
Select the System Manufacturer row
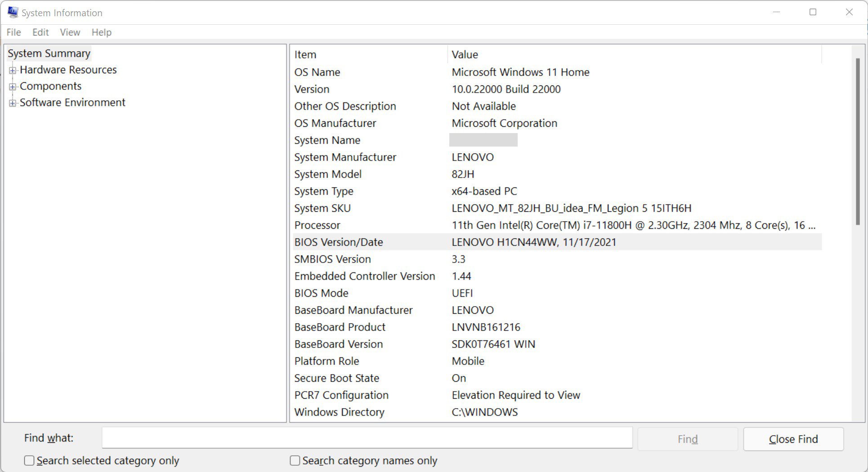click(557, 157)
